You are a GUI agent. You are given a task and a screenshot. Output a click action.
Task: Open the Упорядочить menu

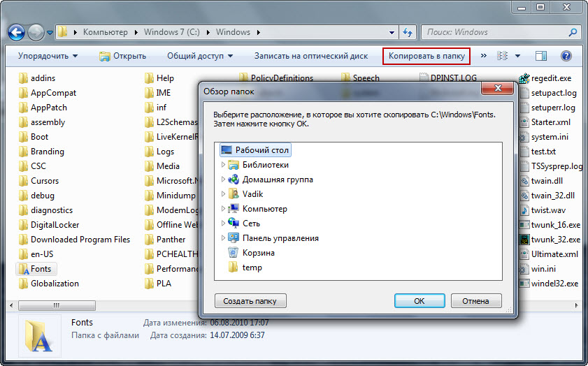[48, 56]
